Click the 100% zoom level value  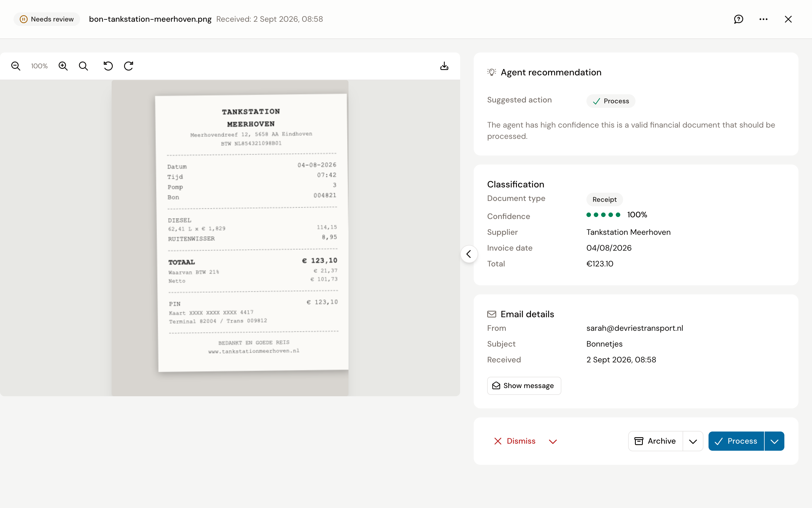click(x=39, y=66)
